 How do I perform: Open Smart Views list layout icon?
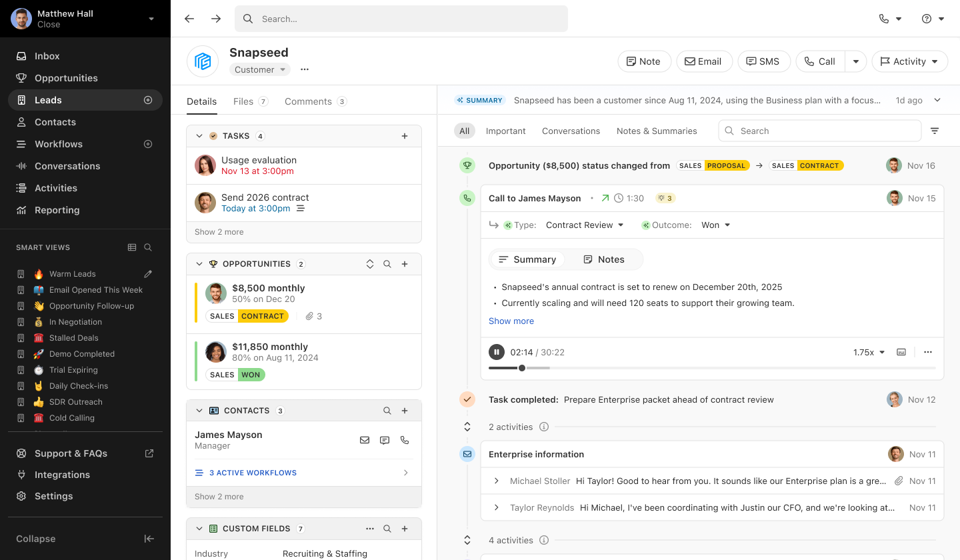click(132, 247)
